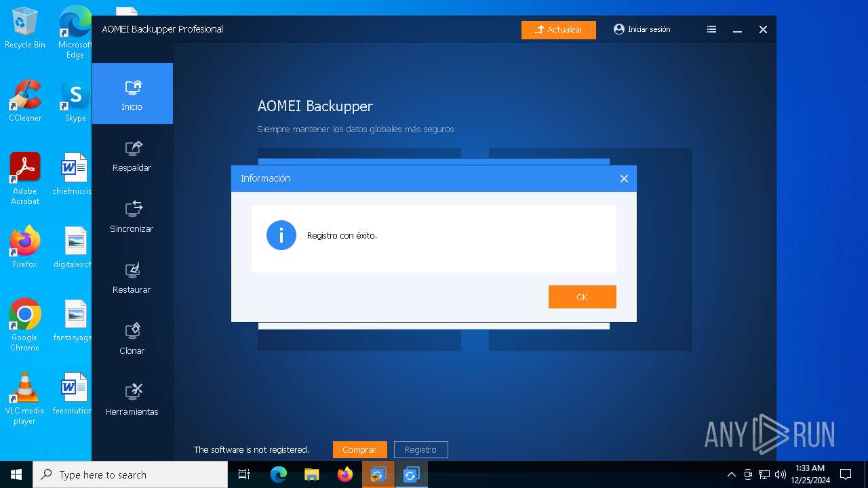Image resolution: width=868 pixels, height=488 pixels.
Task: Open Recycle Bin desktop icon
Action: (x=25, y=28)
